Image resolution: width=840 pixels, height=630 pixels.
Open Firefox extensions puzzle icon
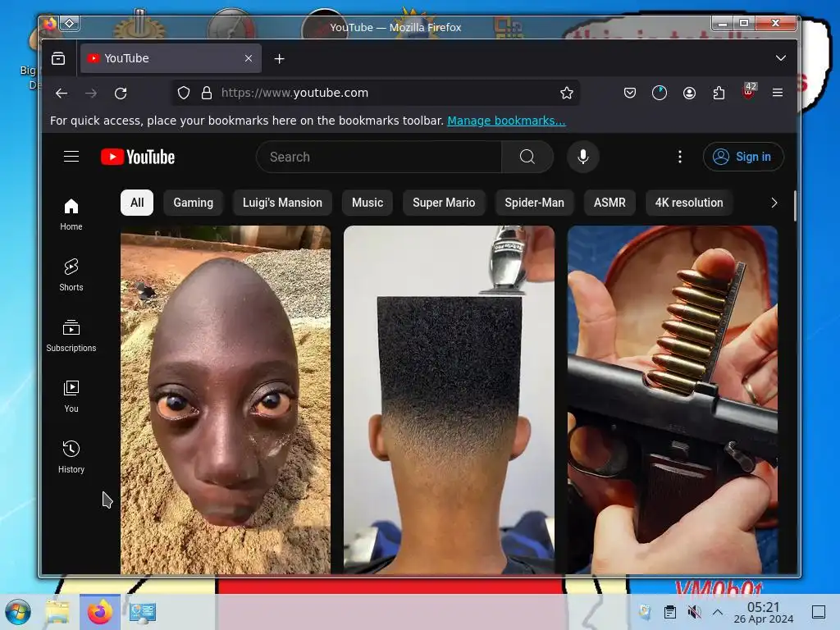click(x=719, y=94)
